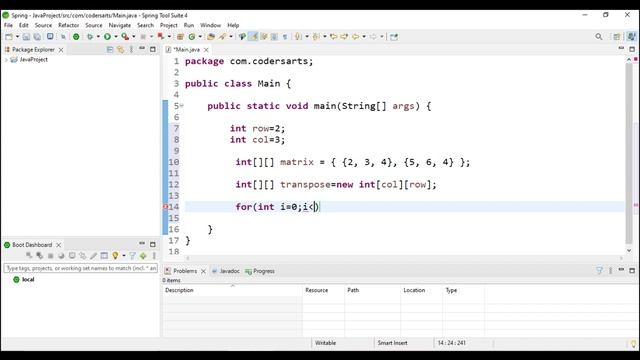
Task: Click the Run with external tools icon
Action: 125,37
